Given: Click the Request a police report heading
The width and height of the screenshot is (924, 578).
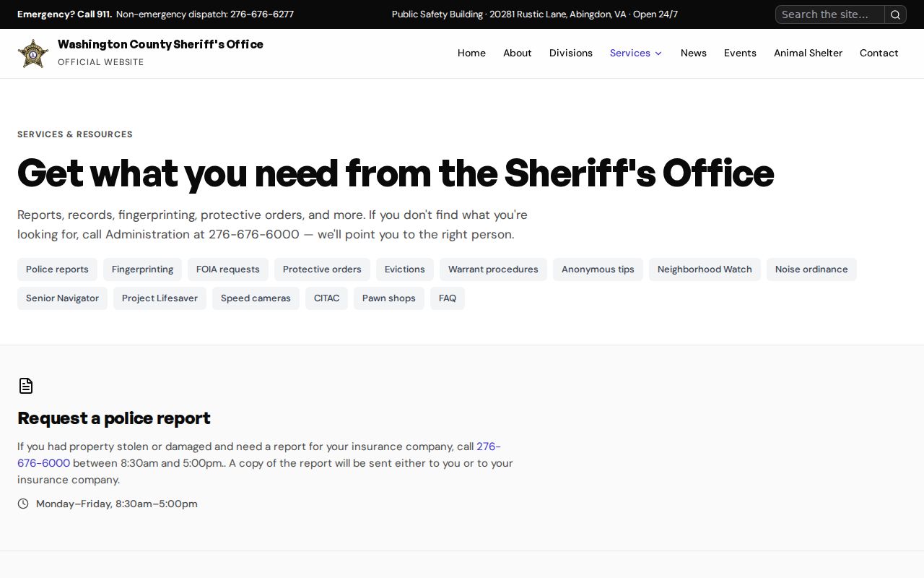Looking at the screenshot, I should coord(114,418).
